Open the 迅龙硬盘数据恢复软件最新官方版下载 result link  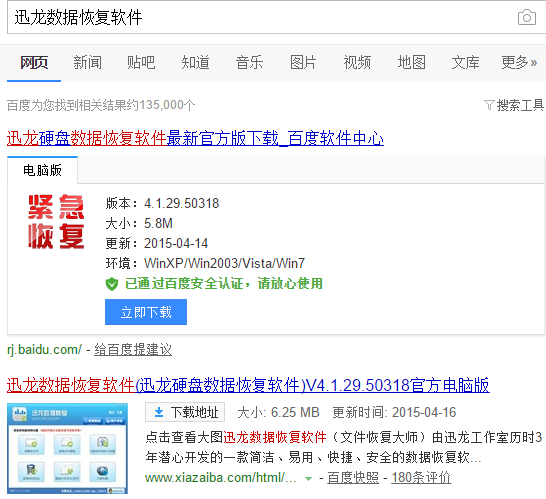tap(195, 138)
